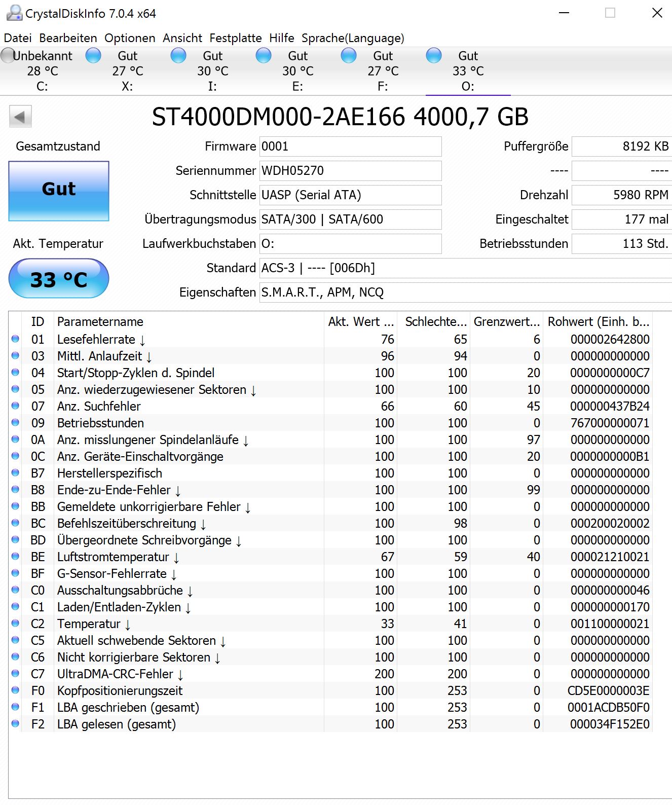This screenshot has height=805, width=672.
Task: Click the CrystalDiskInfo app icon in title bar
Action: [14, 13]
